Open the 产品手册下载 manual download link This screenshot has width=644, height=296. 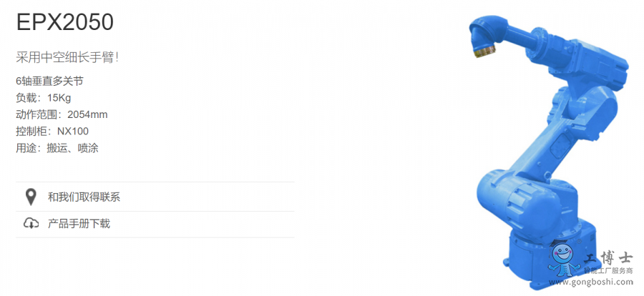(x=79, y=224)
